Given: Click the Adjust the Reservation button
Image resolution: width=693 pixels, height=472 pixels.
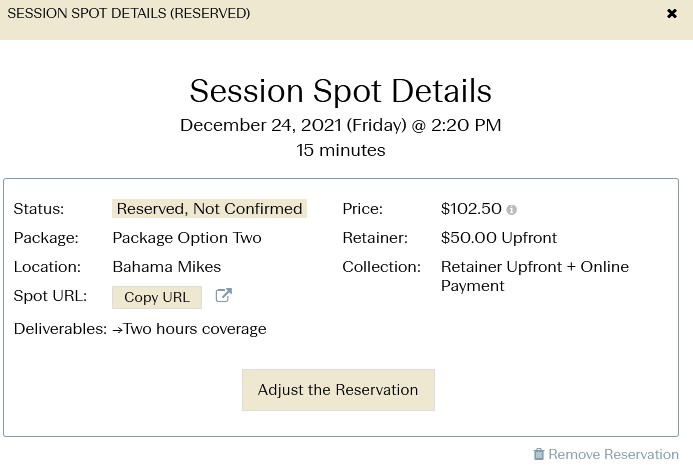Looking at the screenshot, I should [338, 390].
